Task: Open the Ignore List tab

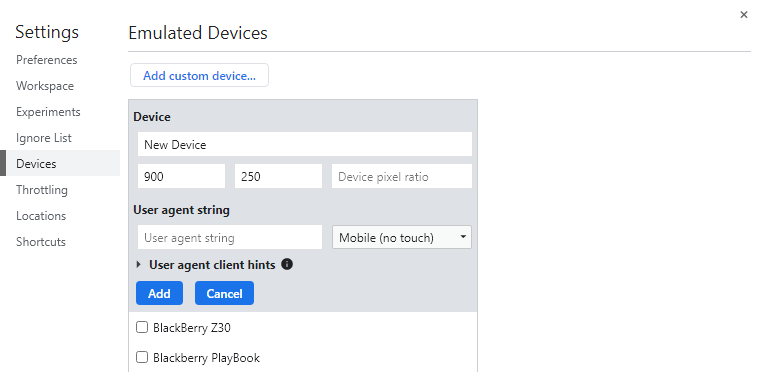Action: point(44,138)
